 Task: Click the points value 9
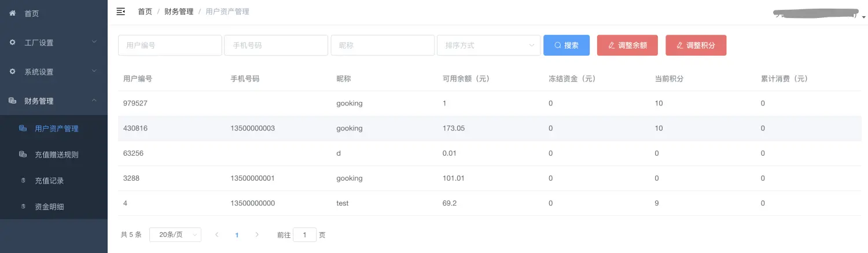[x=657, y=203]
